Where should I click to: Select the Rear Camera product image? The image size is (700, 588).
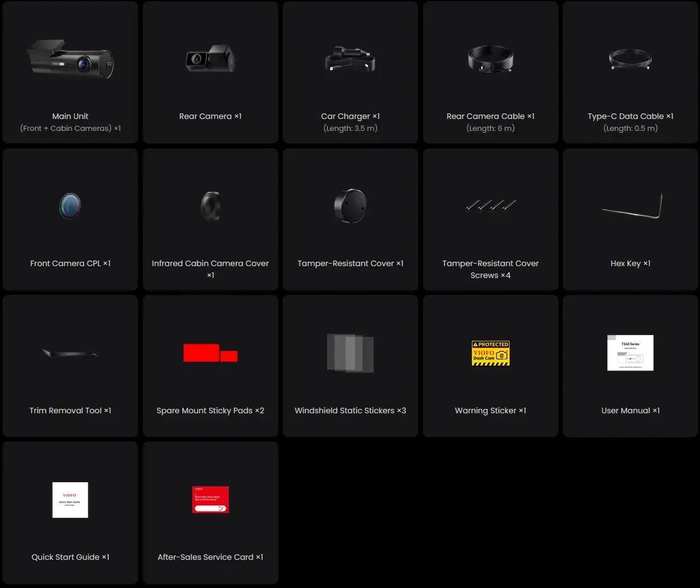click(211, 58)
